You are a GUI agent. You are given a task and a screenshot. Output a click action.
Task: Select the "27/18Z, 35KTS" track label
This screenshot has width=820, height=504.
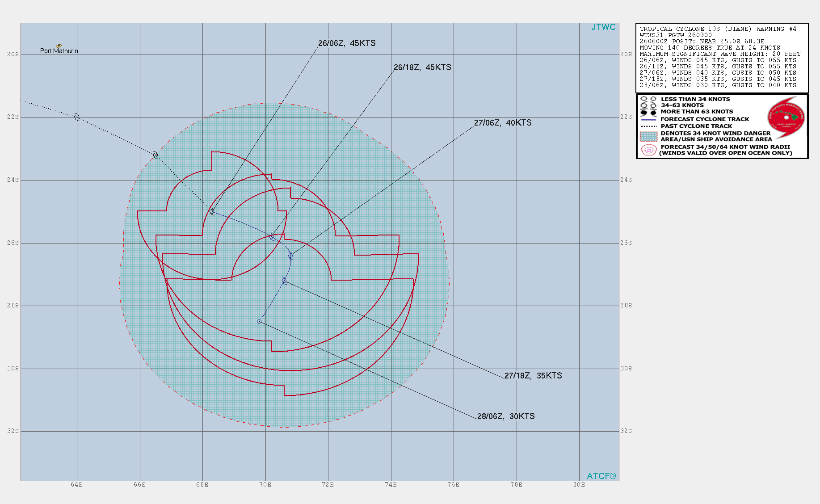[x=533, y=376]
